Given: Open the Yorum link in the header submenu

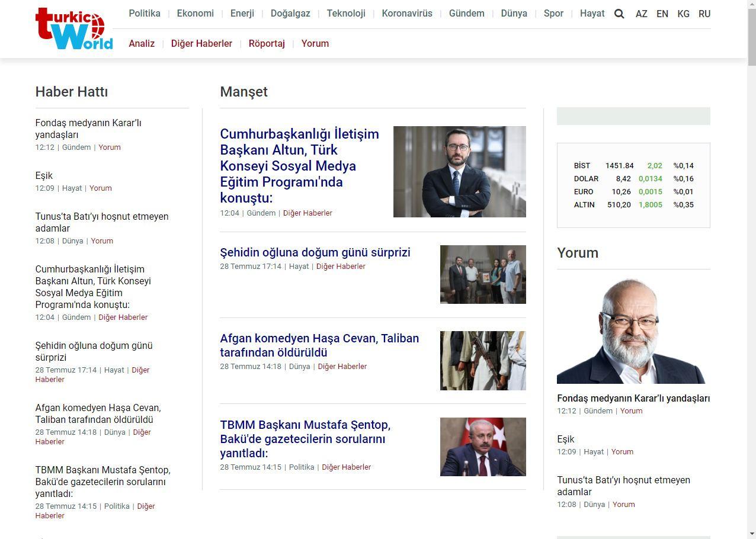Looking at the screenshot, I should 315,43.
